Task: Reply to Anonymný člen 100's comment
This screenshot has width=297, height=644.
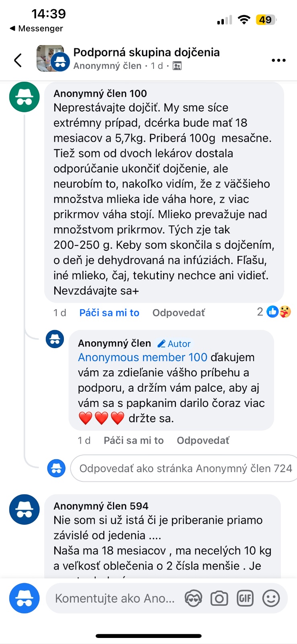Action: (x=178, y=313)
